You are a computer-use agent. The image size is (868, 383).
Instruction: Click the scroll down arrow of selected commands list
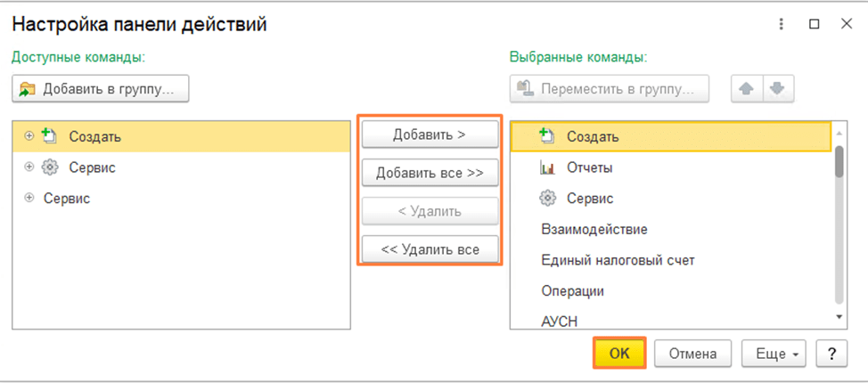[838, 317]
